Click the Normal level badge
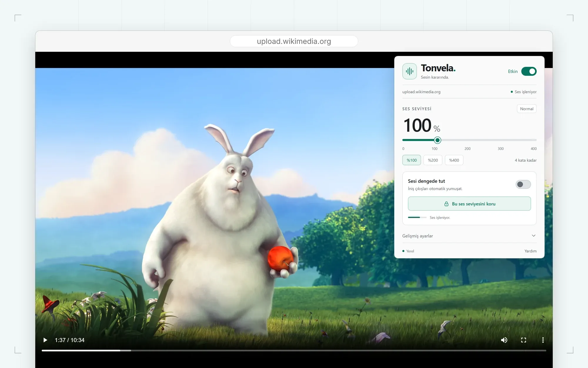Viewport: 588px width, 368px height. pyautogui.click(x=527, y=109)
